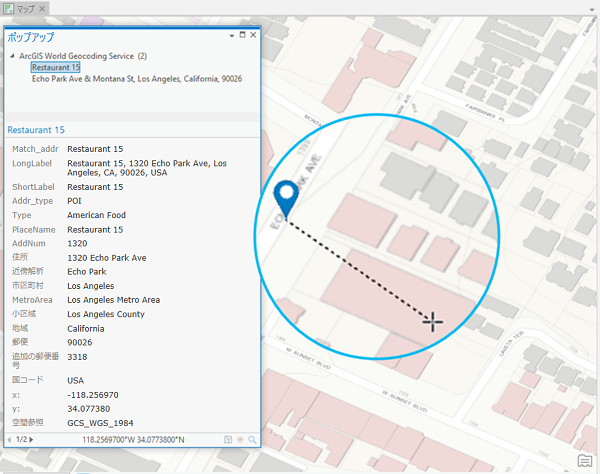This screenshot has height=474, width=600.
Task: Zoom to feature with the magnifier icon
Action: (252, 439)
